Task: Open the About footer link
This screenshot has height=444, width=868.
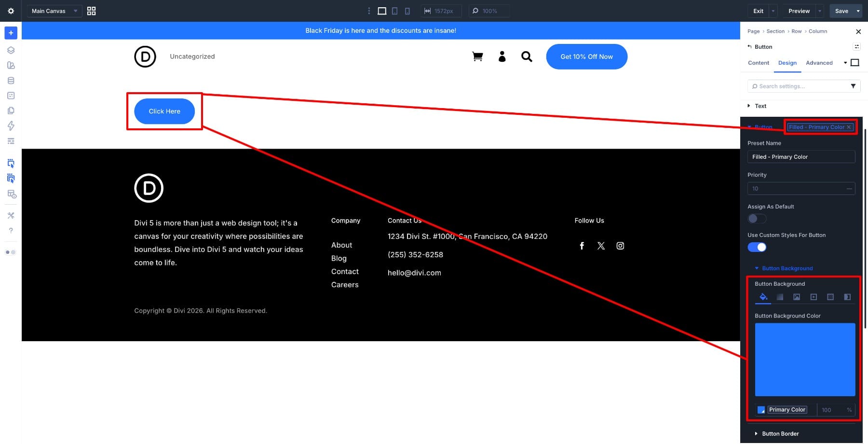Action: coord(341,245)
